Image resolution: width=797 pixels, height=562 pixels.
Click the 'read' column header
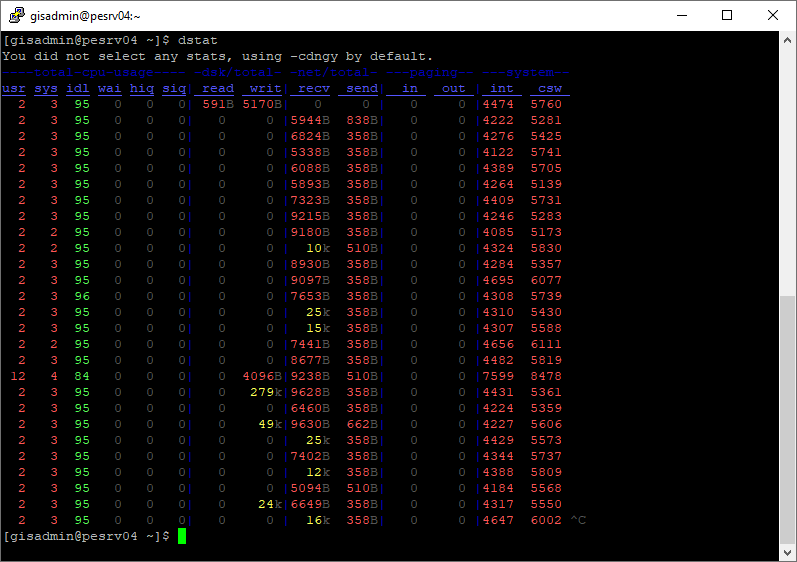pyautogui.click(x=218, y=88)
